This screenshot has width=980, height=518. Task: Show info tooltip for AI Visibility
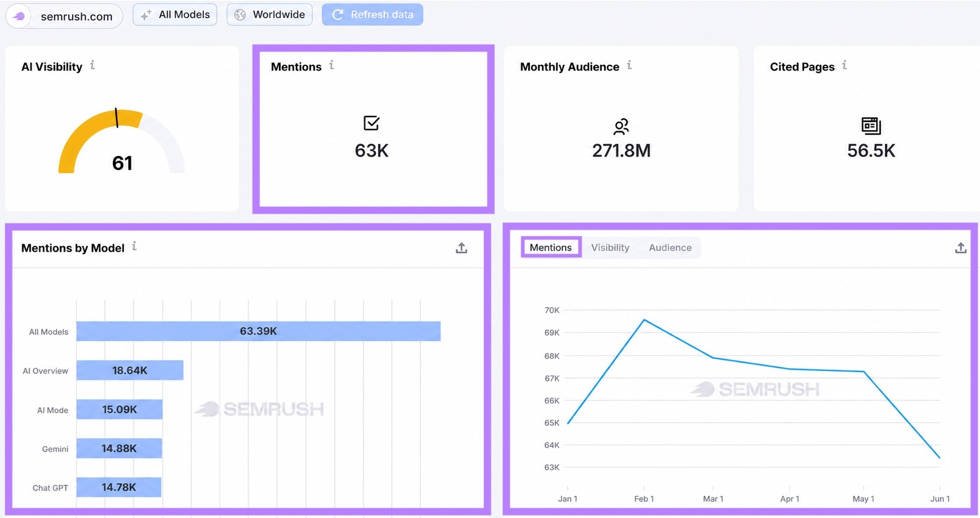(x=92, y=65)
